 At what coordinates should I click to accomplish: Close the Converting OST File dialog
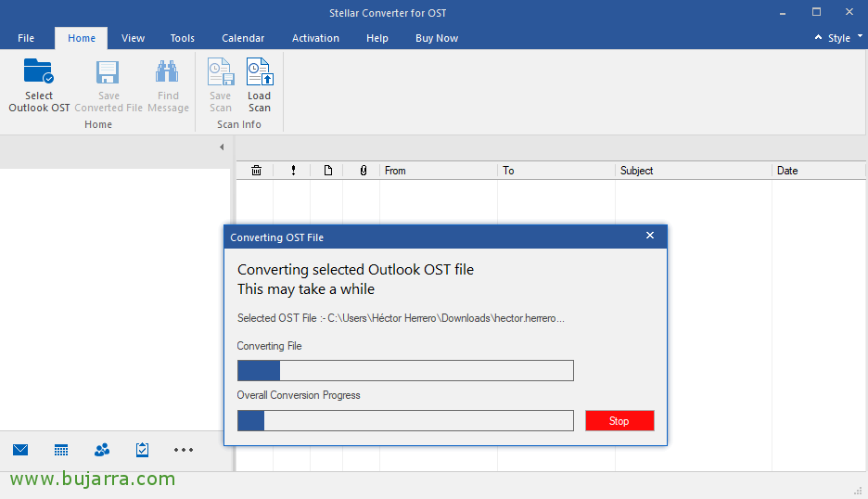coord(650,236)
